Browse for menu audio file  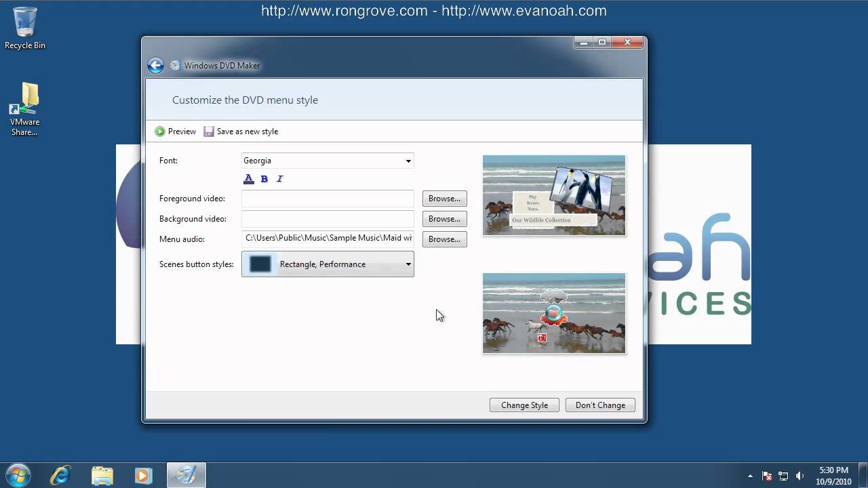point(445,239)
